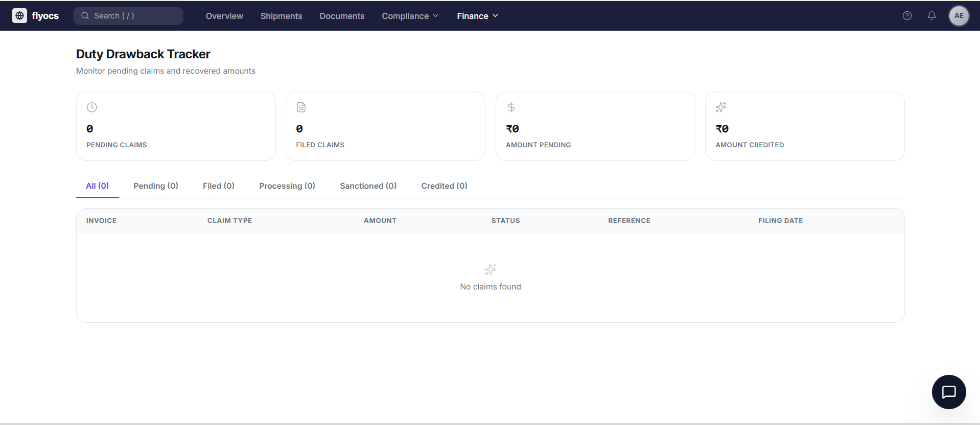Open the chat support bubble
Image resolution: width=980 pixels, height=425 pixels.
click(948, 392)
